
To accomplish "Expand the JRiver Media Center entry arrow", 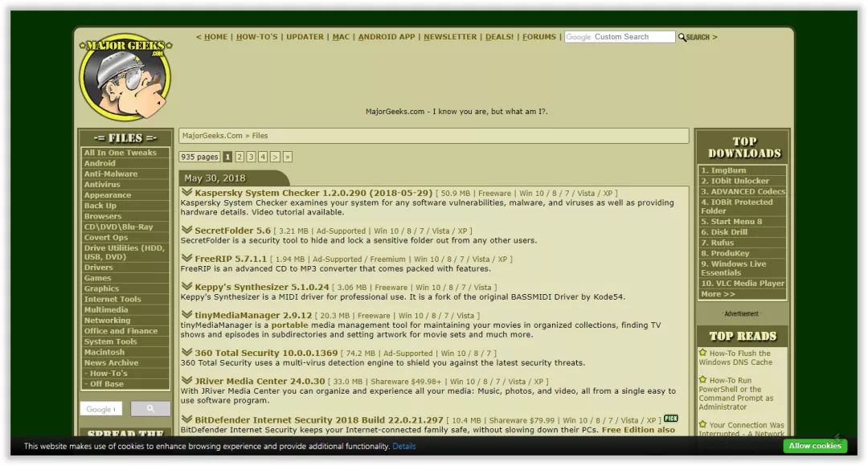I will pos(186,380).
